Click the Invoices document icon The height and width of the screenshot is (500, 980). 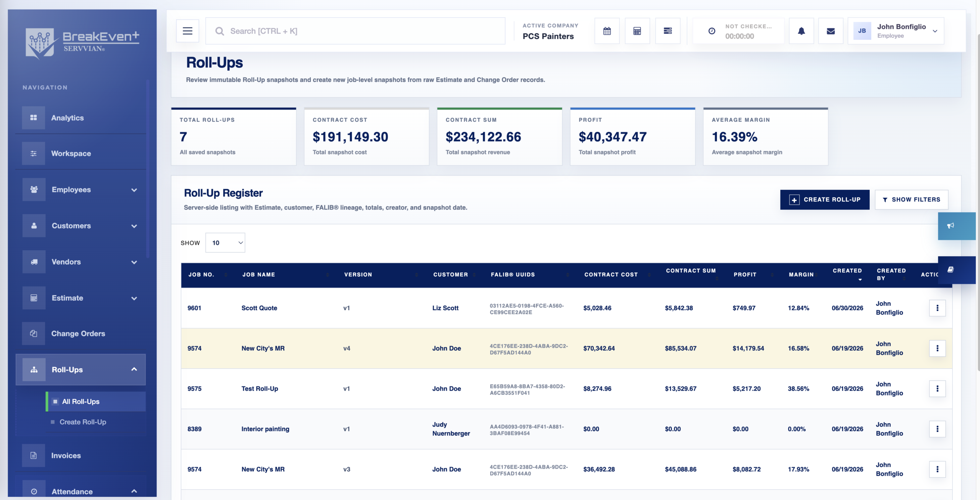tap(34, 456)
